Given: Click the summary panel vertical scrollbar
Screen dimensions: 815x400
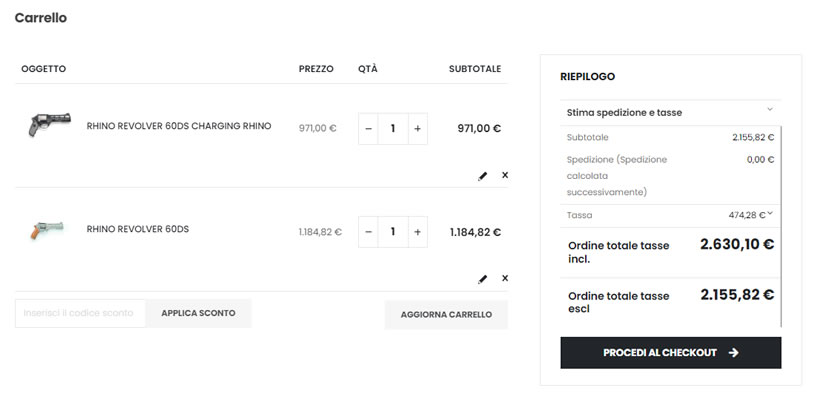Looking at the screenshot, I should coord(781,226).
